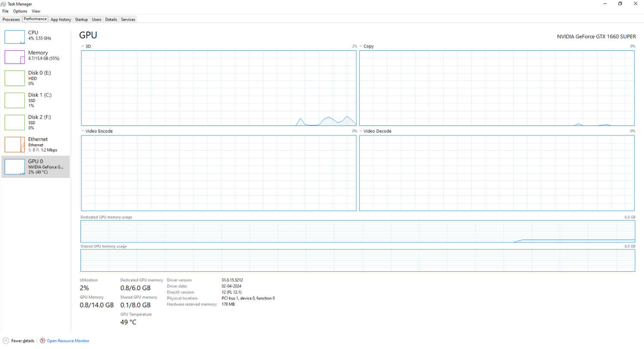
Task: Select Disk 1 (C:) SSD thumbnail
Action: 15,100
